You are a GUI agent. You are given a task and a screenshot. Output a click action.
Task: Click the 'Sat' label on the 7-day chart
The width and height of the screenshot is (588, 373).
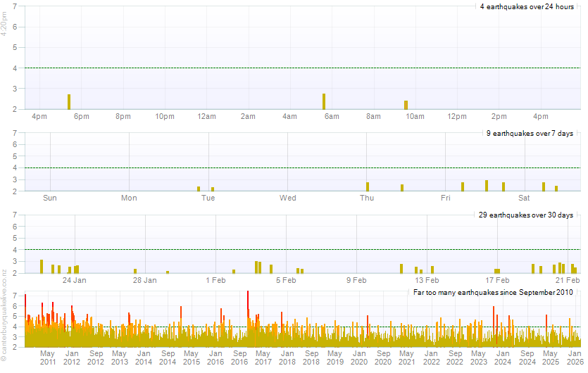525,198
